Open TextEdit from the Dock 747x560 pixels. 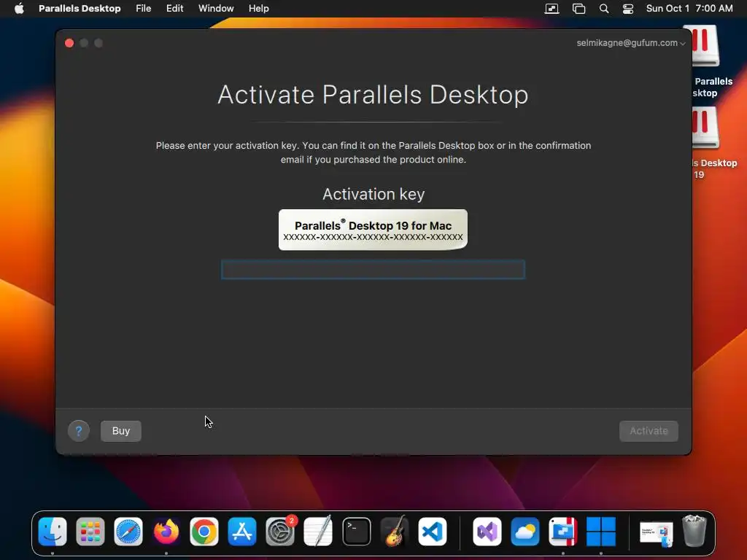pyautogui.click(x=318, y=532)
